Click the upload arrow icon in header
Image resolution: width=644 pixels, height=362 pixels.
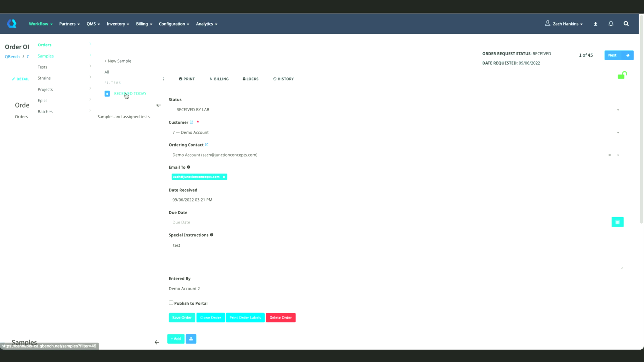click(595, 24)
